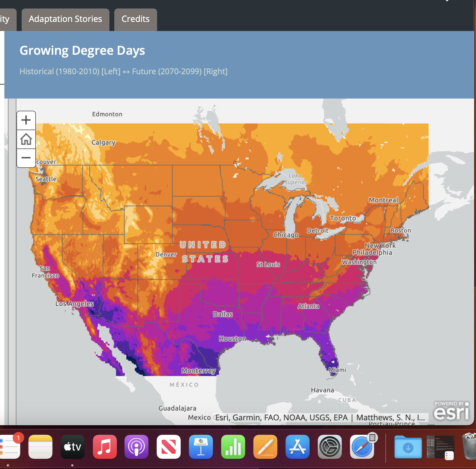
Task: Click the MÉXICO country label
Action: pyautogui.click(x=184, y=385)
